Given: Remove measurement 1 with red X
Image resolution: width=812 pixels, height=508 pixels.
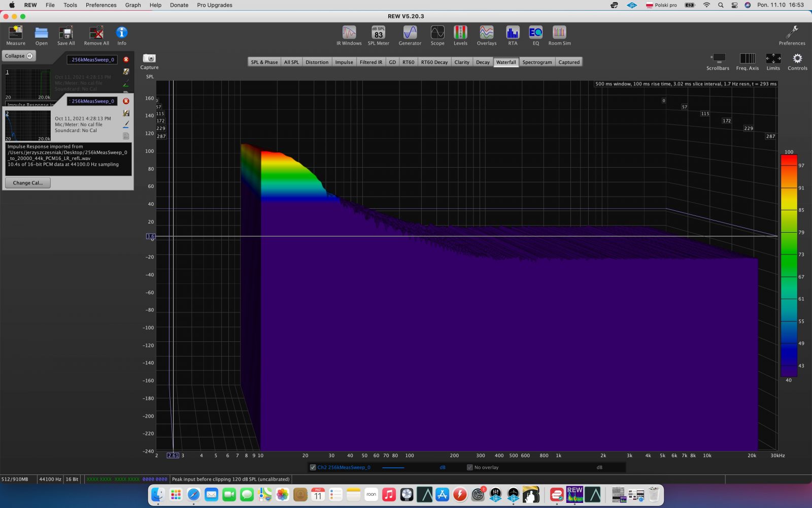Looking at the screenshot, I should (x=126, y=59).
